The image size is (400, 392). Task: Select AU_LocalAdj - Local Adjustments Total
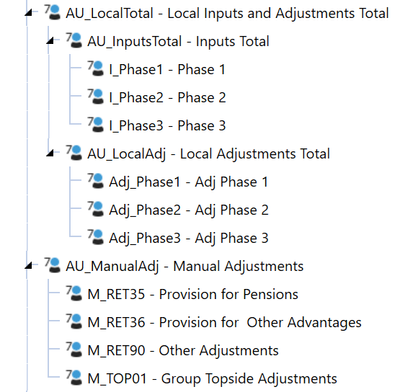(x=209, y=154)
